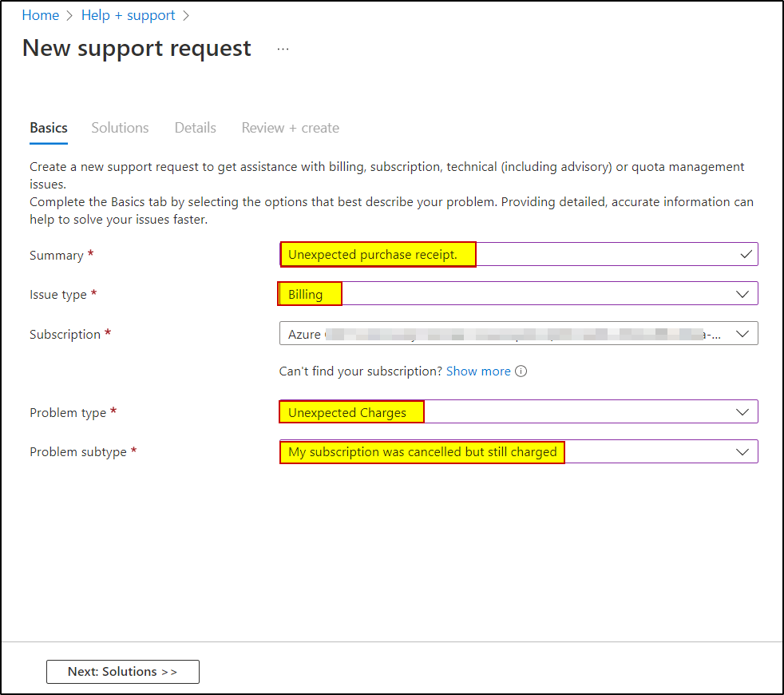Switch to the Solutions tab
This screenshot has width=784, height=695.
120,128
